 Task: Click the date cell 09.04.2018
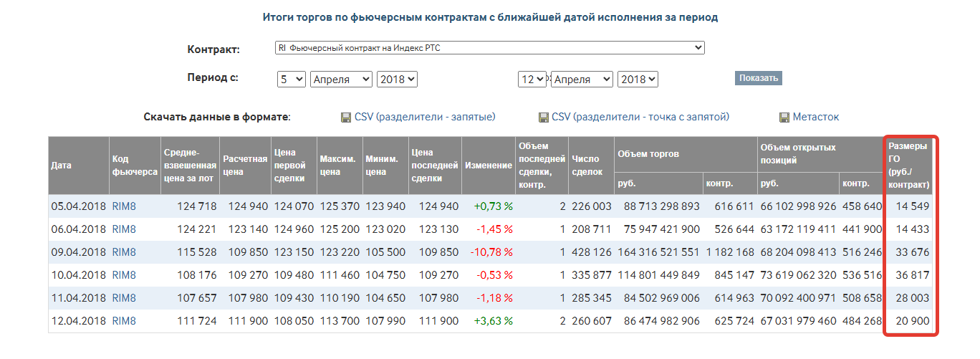(78, 252)
